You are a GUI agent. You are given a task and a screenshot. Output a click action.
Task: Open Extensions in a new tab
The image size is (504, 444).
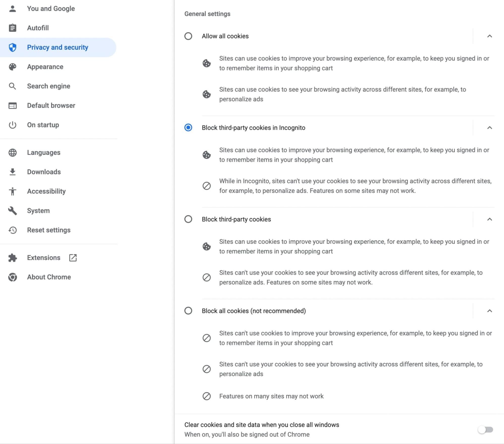click(73, 258)
